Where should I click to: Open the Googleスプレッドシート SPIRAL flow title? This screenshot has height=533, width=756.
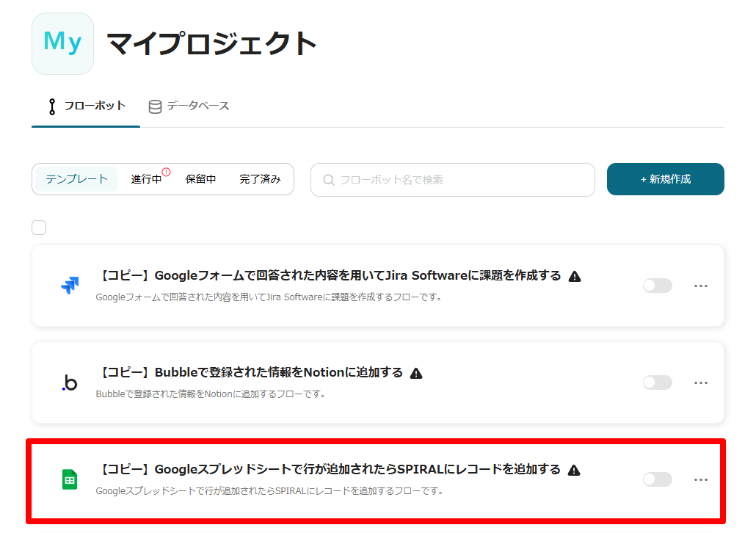(x=330, y=469)
